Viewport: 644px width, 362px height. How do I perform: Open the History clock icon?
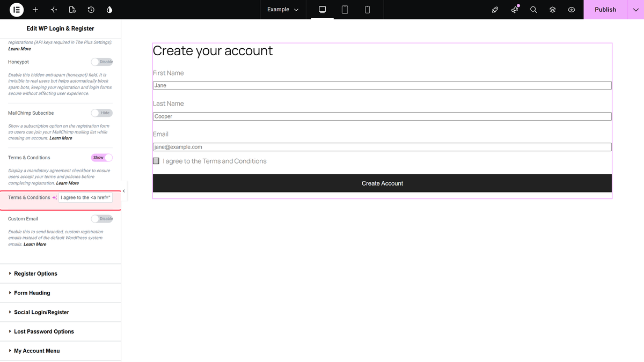pos(91,10)
